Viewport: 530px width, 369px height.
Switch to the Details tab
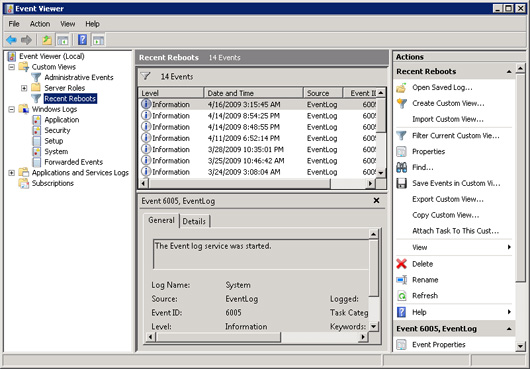[194, 221]
